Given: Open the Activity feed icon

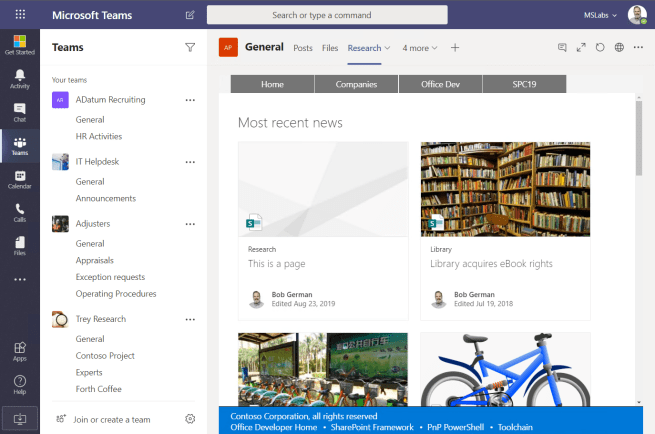Looking at the screenshot, I should coord(19,79).
